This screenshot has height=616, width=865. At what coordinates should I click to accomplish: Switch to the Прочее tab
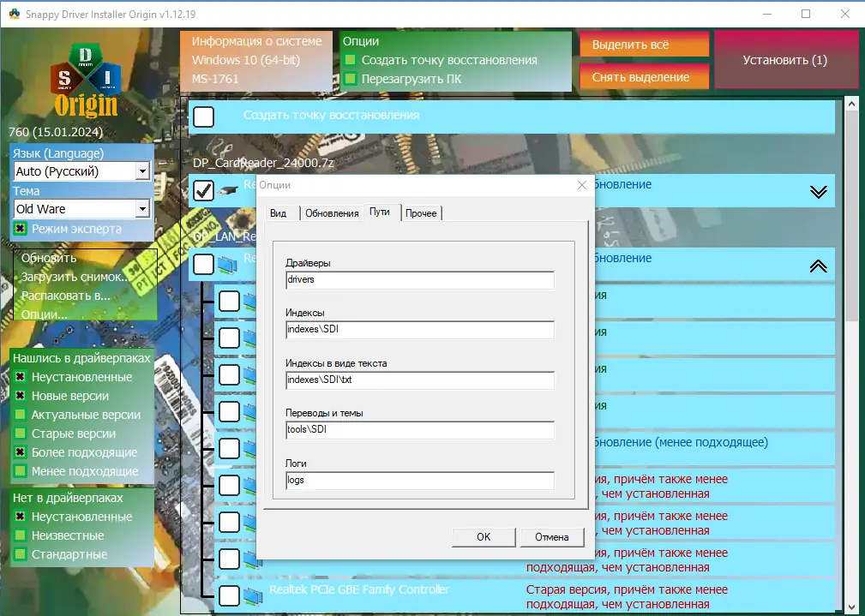[x=421, y=213]
